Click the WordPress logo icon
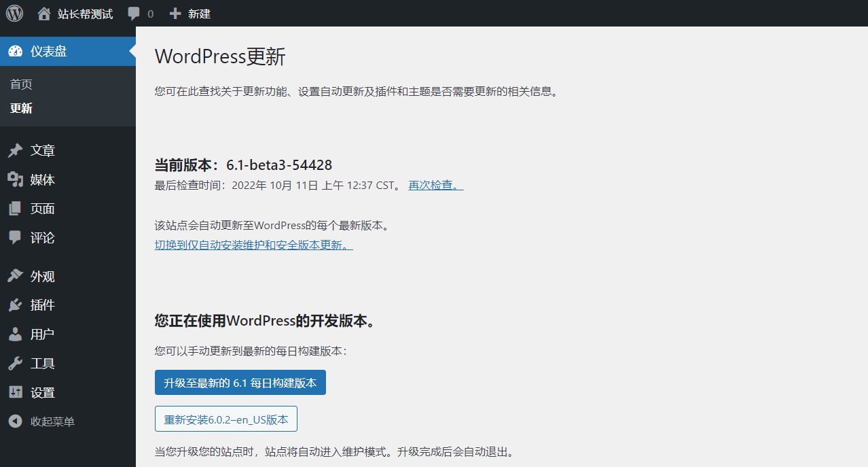This screenshot has width=868, height=467. tap(14, 13)
